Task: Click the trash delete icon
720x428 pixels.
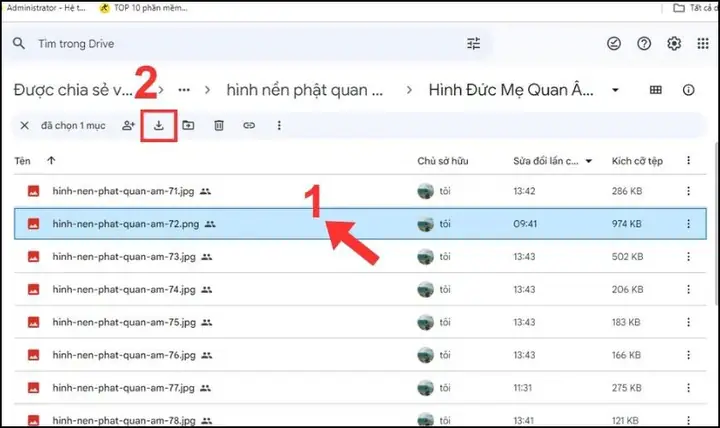Action: (x=219, y=125)
